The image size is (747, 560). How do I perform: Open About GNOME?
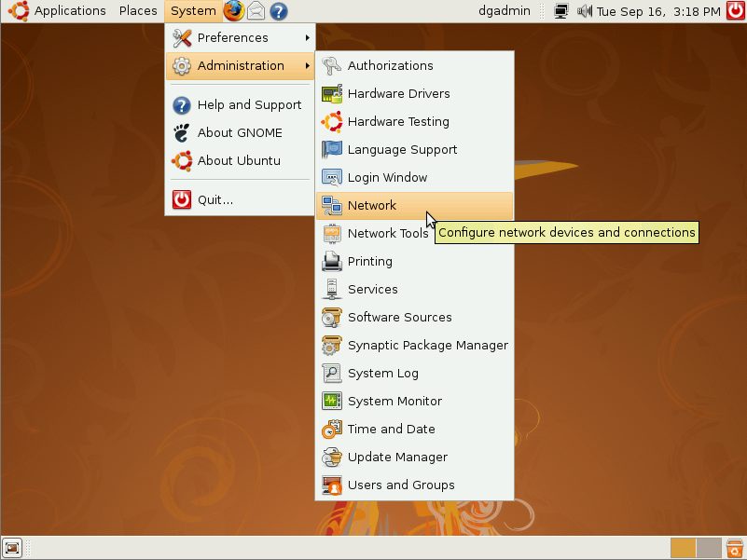tap(240, 133)
